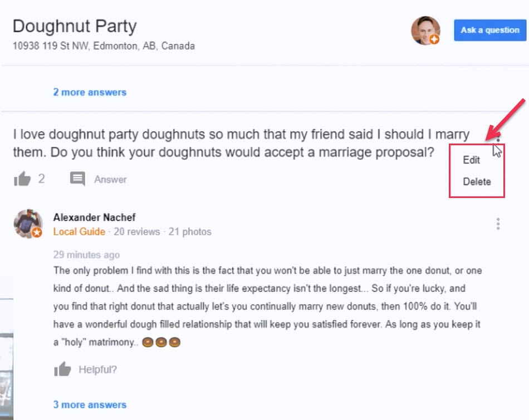Expand the 2 more answers link
Image resolution: width=529 pixels, height=420 pixels.
click(x=90, y=92)
